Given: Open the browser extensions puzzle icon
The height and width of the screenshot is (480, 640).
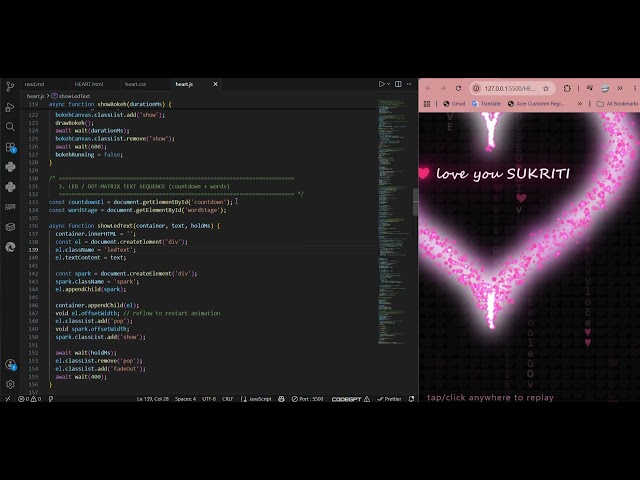Looking at the screenshot, I should (x=567, y=88).
